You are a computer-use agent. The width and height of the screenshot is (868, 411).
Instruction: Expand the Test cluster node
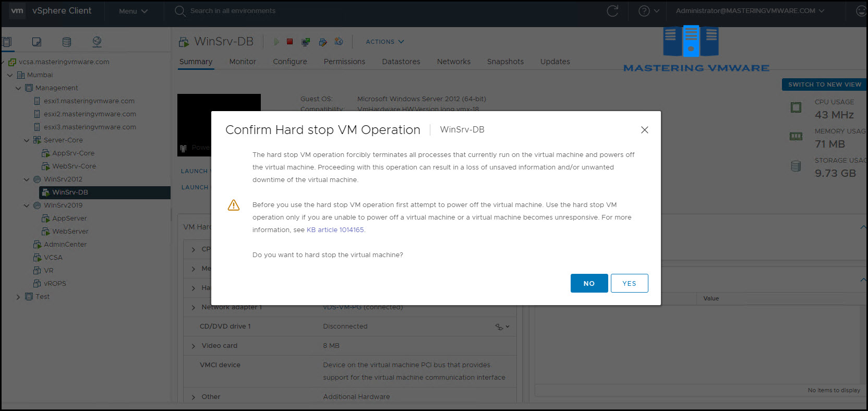(18, 297)
